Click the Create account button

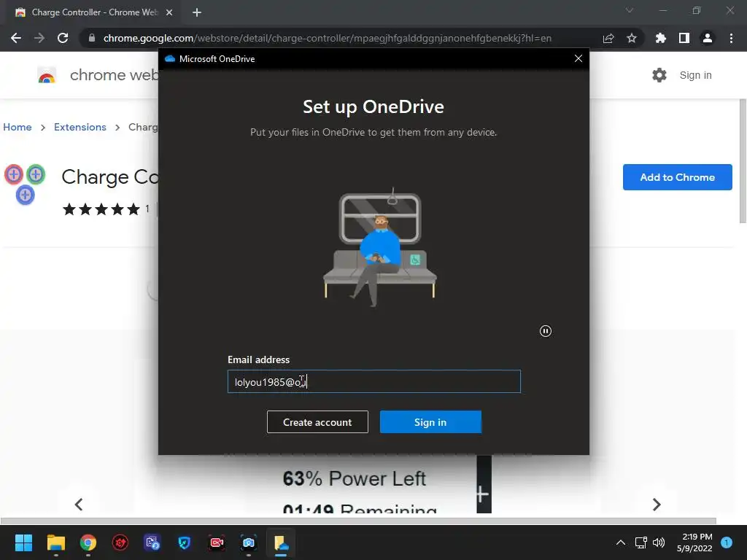317,422
